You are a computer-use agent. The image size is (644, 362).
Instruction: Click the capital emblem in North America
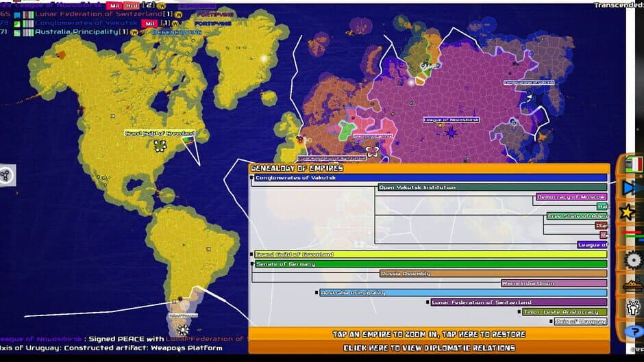click(160, 146)
